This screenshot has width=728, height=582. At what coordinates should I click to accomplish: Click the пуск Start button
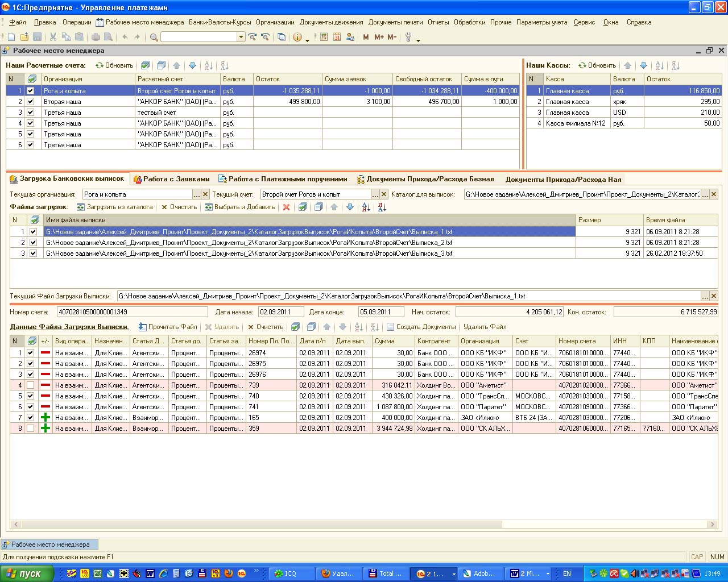pyautogui.click(x=27, y=573)
